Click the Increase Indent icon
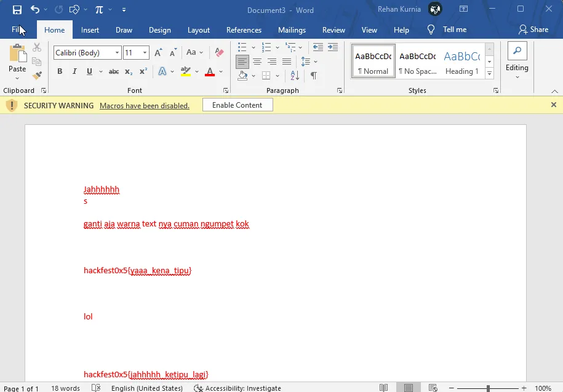 [333, 47]
